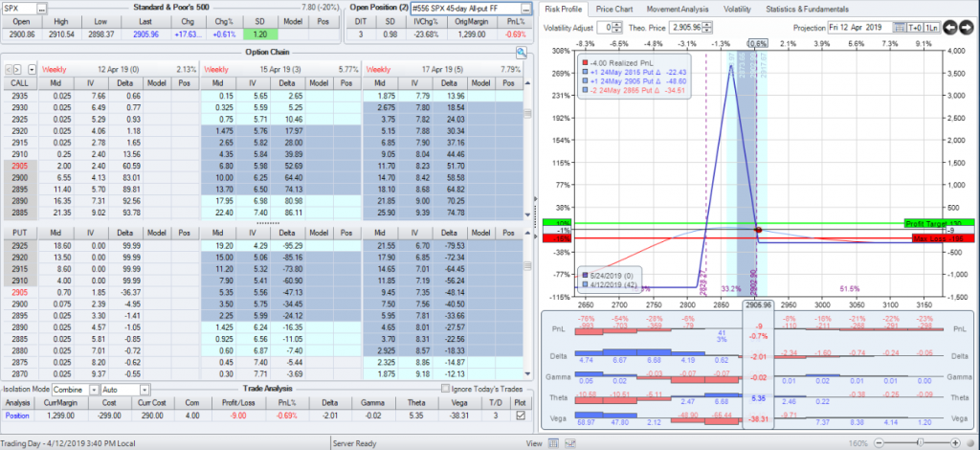The height and width of the screenshot is (450, 980).
Task: Click the Server Ready status text
Action: click(354, 443)
